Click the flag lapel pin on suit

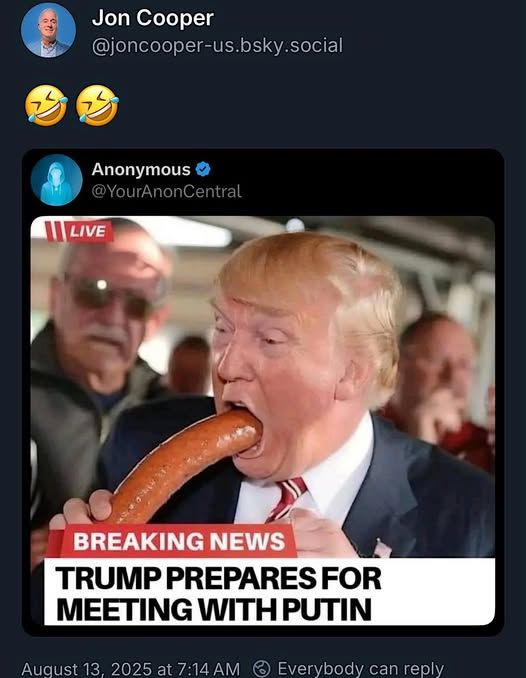tap(382, 548)
